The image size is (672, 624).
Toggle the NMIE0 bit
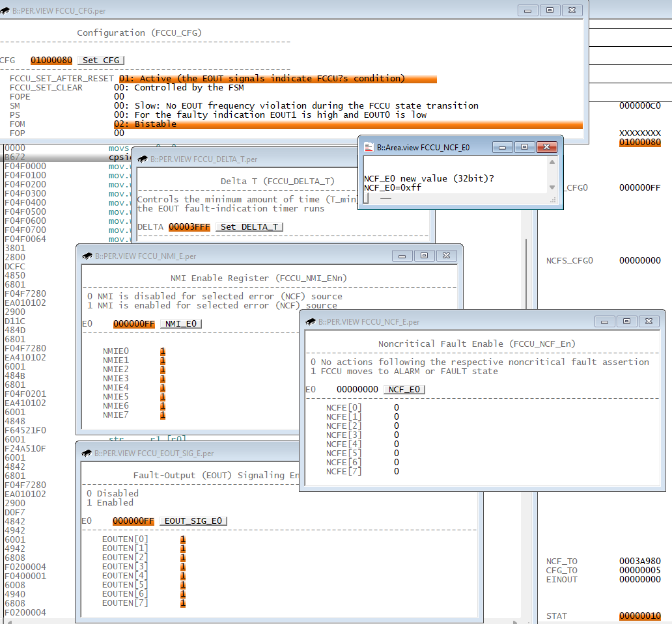click(163, 351)
